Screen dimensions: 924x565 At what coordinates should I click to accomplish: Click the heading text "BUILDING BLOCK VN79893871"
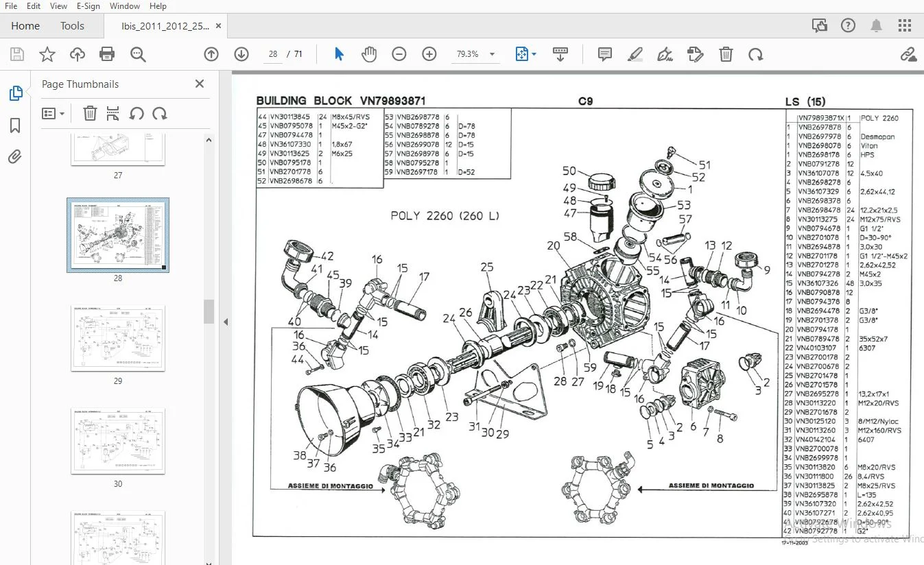tap(341, 101)
